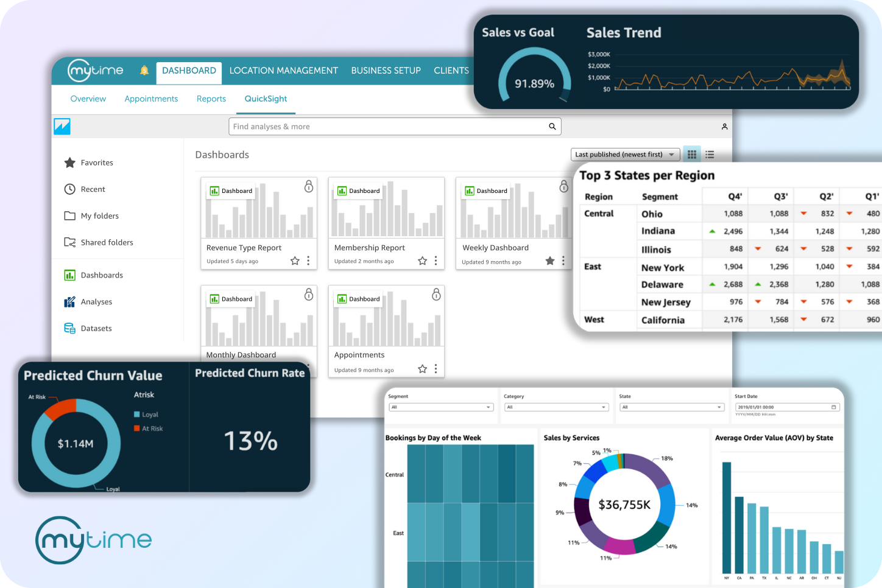Switch to the LOCATION MANAGEMENT tab
Screen dimensions: 882x588
click(283, 70)
